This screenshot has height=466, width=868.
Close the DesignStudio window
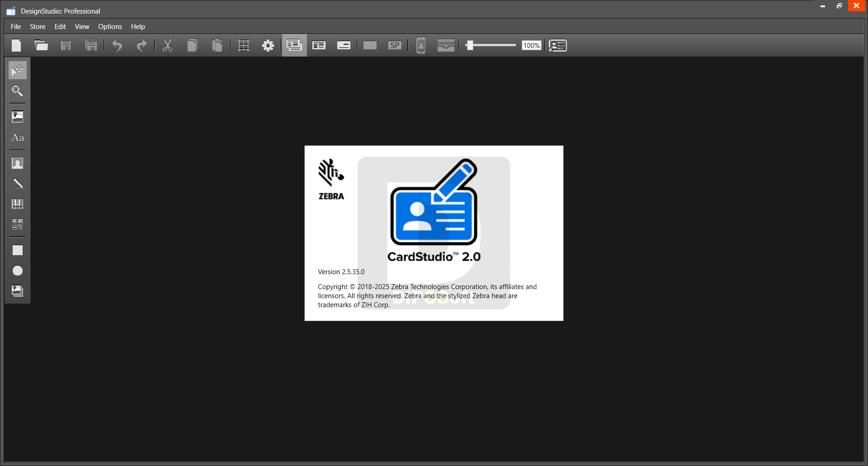coord(857,6)
